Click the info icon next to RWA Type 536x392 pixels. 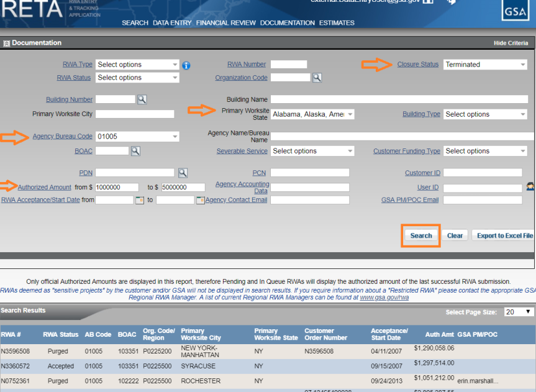pyautogui.click(x=186, y=65)
